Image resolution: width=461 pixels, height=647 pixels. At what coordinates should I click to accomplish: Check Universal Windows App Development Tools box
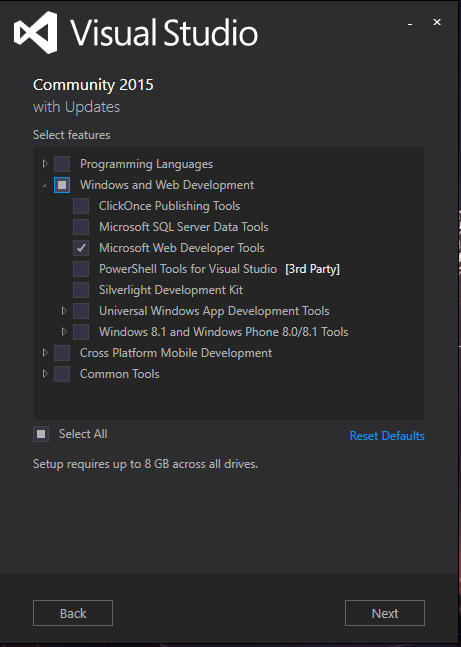click(81, 311)
